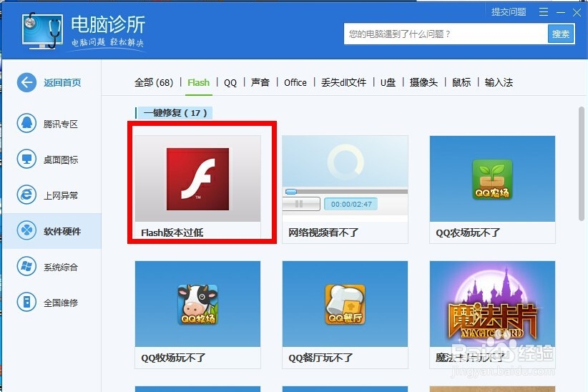
Task: Click the 系统综合 sidebar label
Action: click(61, 267)
